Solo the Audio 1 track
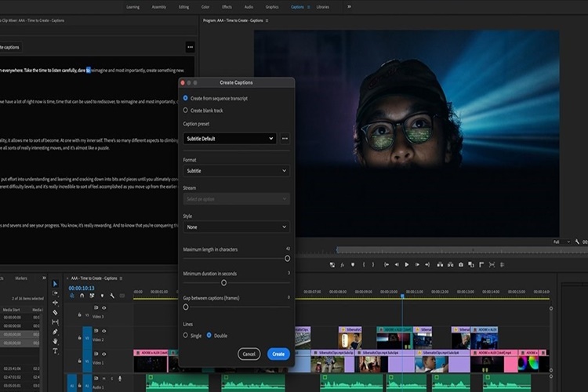 pyautogui.click(x=112, y=379)
